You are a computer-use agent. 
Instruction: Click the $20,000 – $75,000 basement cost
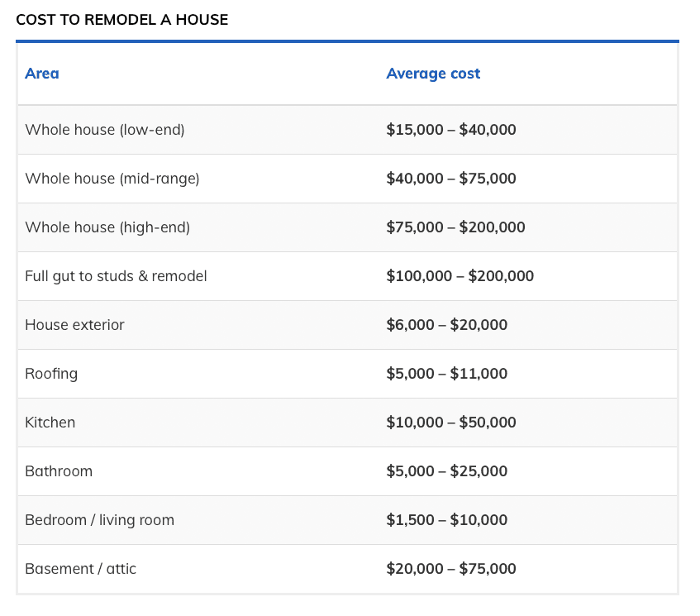tap(450, 569)
